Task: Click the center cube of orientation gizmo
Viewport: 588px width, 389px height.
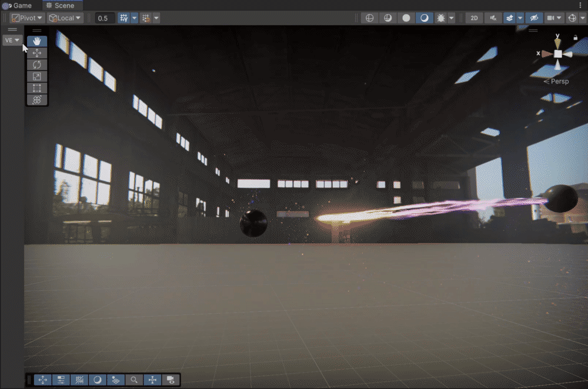Action: [x=558, y=54]
